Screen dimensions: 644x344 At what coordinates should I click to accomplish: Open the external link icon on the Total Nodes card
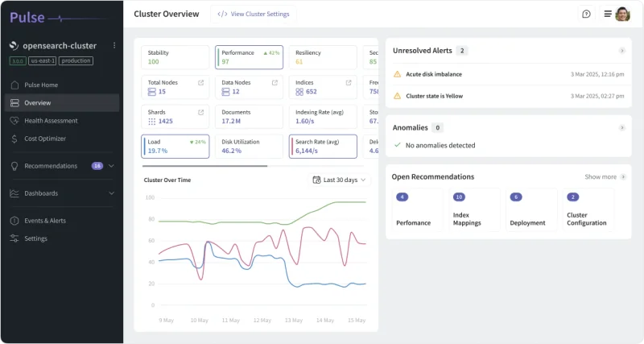click(x=200, y=83)
